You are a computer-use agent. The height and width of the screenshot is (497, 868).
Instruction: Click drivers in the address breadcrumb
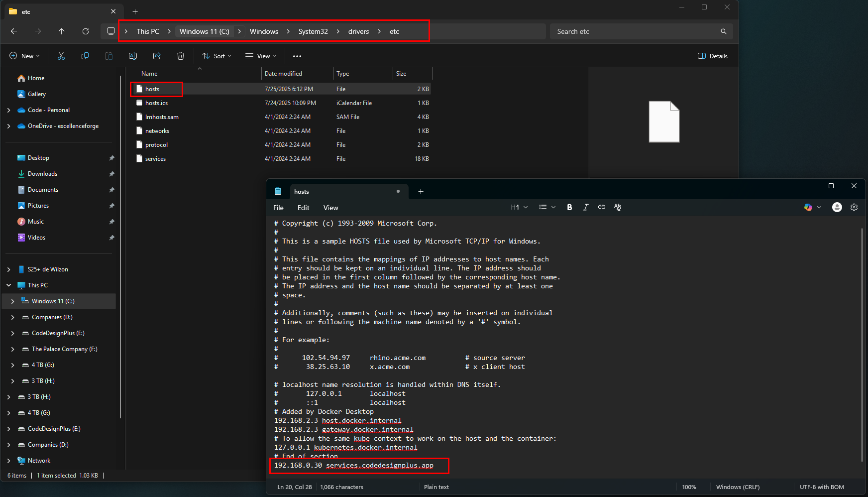(x=358, y=31)
